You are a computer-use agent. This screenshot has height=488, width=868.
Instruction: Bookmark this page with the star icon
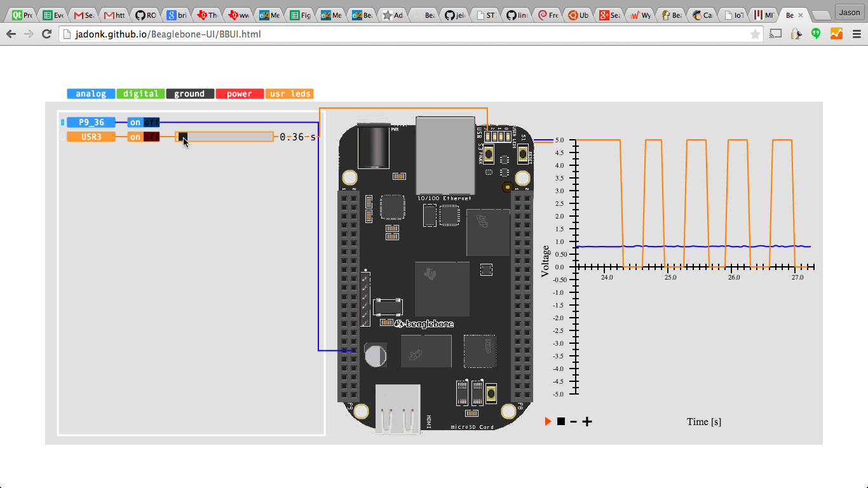click(755, 34)
